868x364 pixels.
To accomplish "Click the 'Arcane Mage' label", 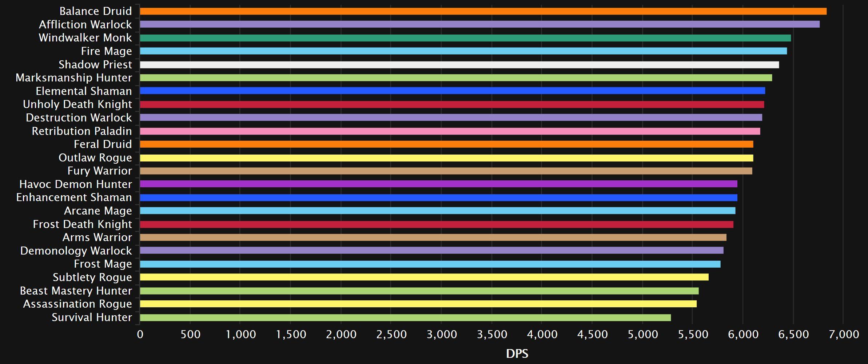I will click(98, 211).
